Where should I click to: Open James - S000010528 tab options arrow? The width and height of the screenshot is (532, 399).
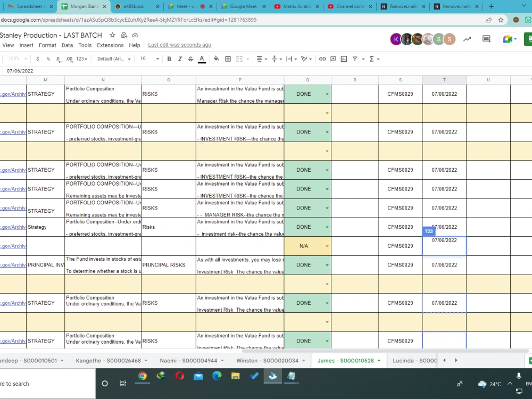click(379, 361)
